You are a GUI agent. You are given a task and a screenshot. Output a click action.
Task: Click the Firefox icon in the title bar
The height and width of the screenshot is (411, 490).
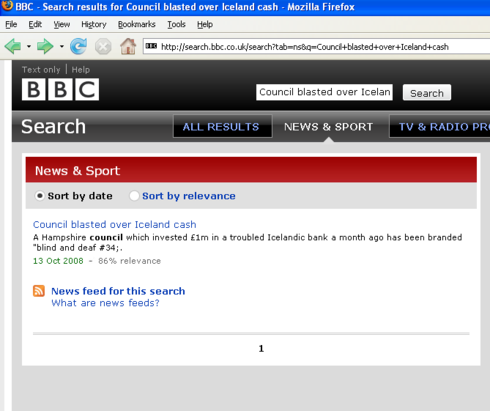pyautogui.click(x=7, y=6)
